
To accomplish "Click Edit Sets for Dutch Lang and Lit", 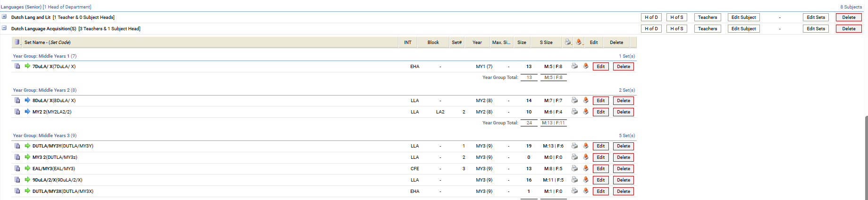I will click(816, 17).
